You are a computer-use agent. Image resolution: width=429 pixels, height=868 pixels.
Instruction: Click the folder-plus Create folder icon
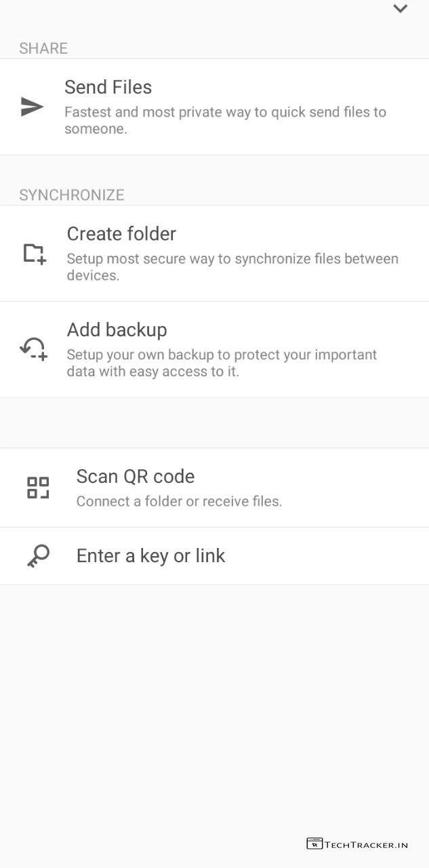34,254
